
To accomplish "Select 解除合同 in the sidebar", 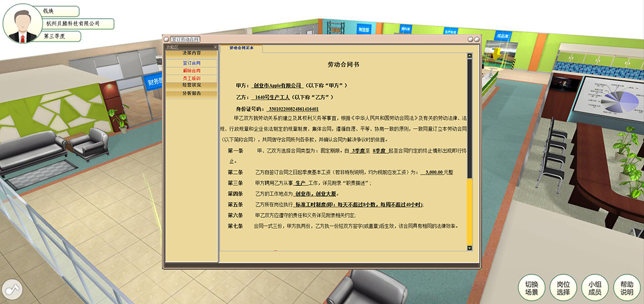I will click(x=191, y=71).
